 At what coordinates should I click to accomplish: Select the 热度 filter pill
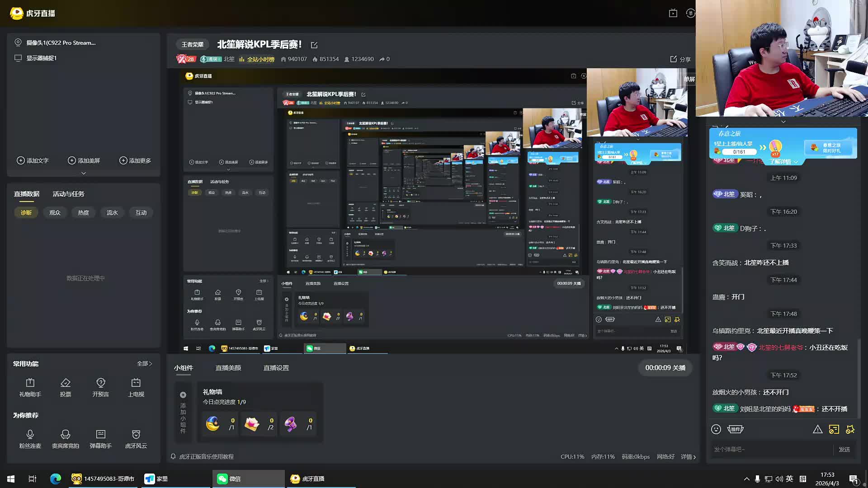pyautogui.click(x=83, y=212)
